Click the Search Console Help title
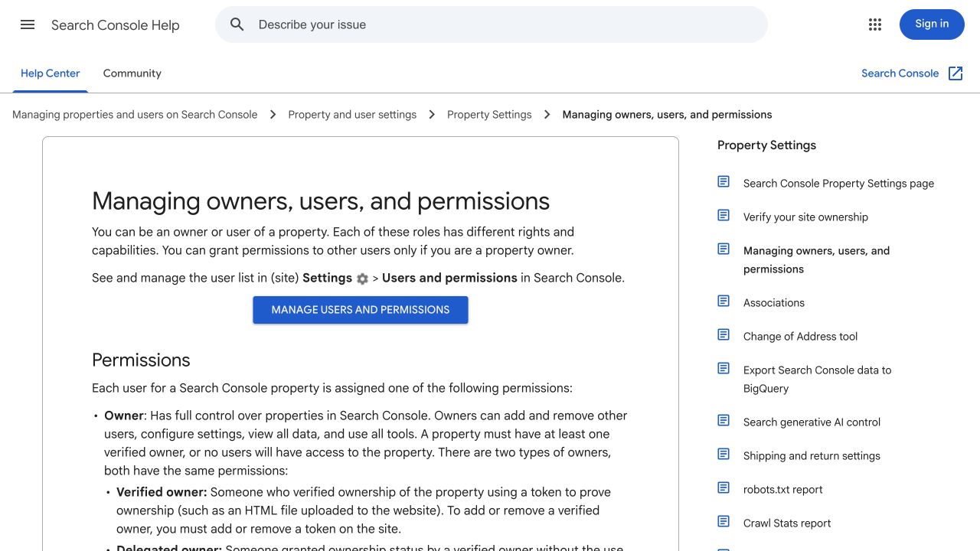The height and width of the screenshot is (551, 980). 116,25
